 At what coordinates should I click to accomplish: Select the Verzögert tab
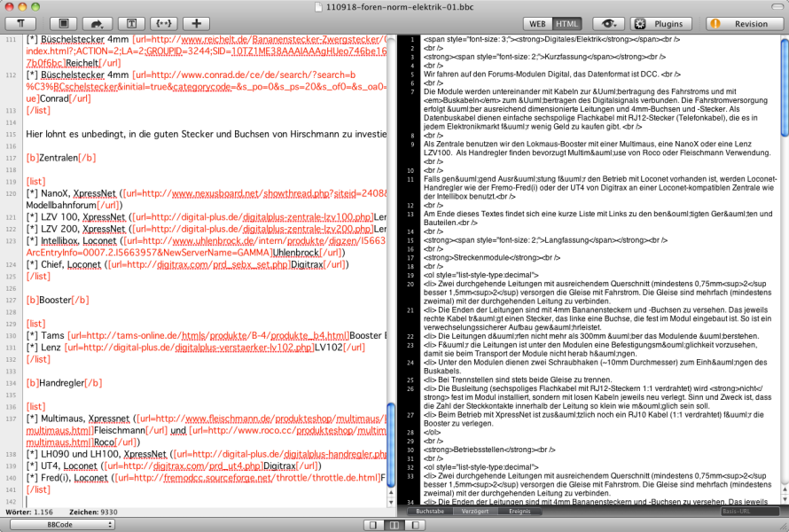click(474, 512)
